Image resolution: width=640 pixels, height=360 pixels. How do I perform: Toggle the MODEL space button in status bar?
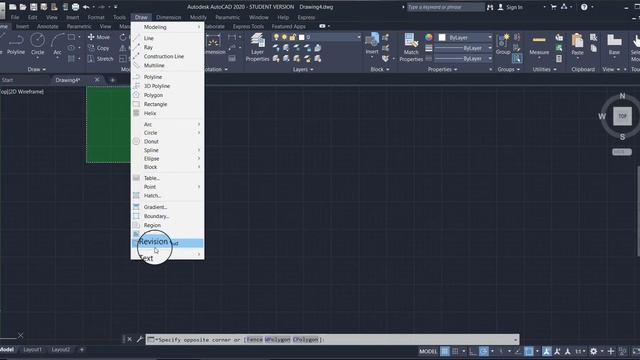point(428,351)
